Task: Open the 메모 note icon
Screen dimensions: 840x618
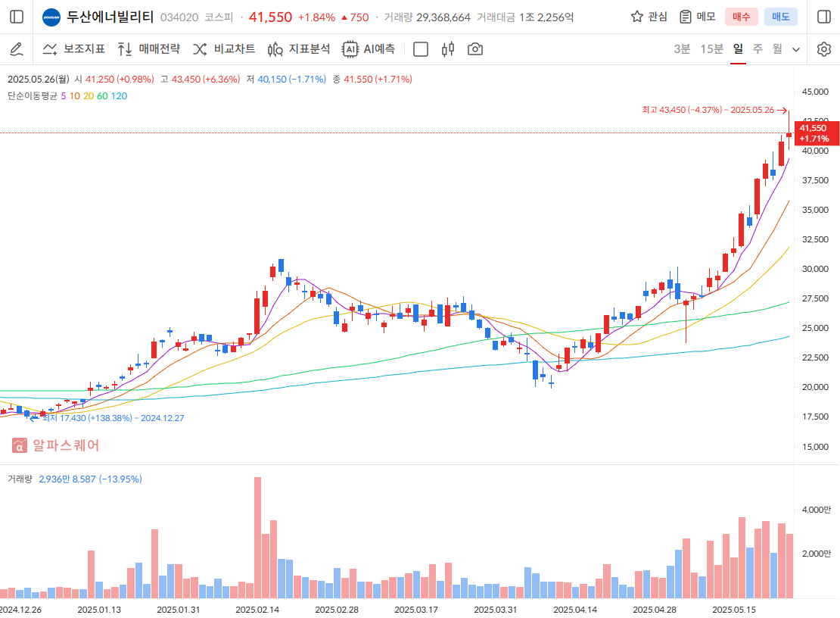Action: 685,17
